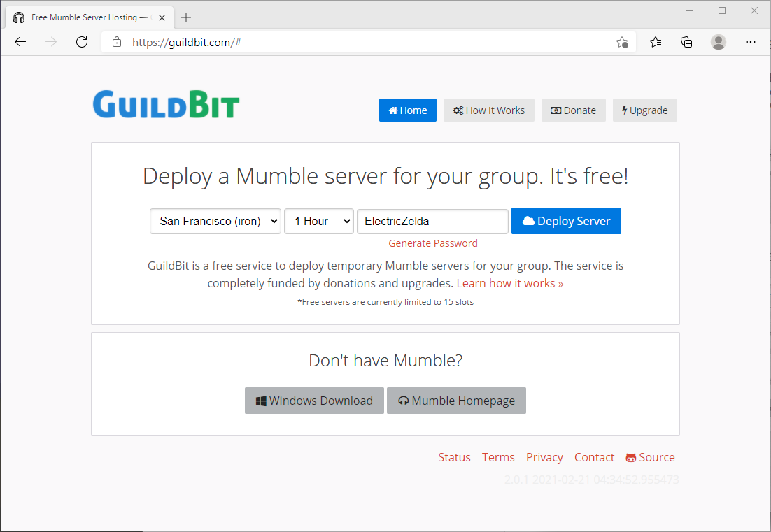Focus the password field containing ElectricZelda
Screen dimensions: 771x532
click(432, 221)
